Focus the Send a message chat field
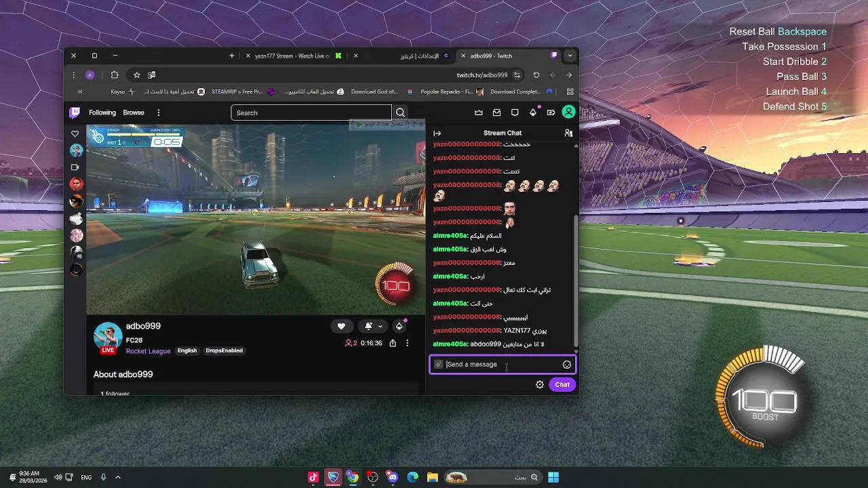The height and width of the screenshot is (488, 868). tap(502, 365)
